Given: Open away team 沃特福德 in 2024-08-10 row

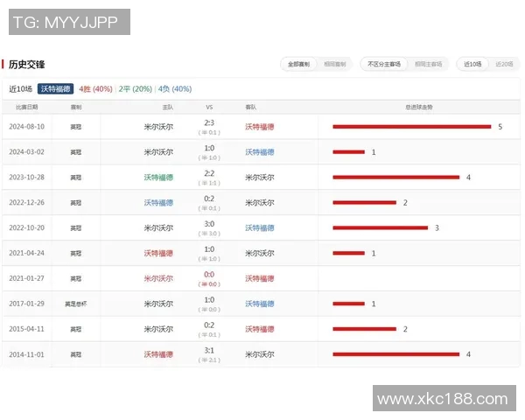Looking at the screenshot, I should click(x=259, y=127).
